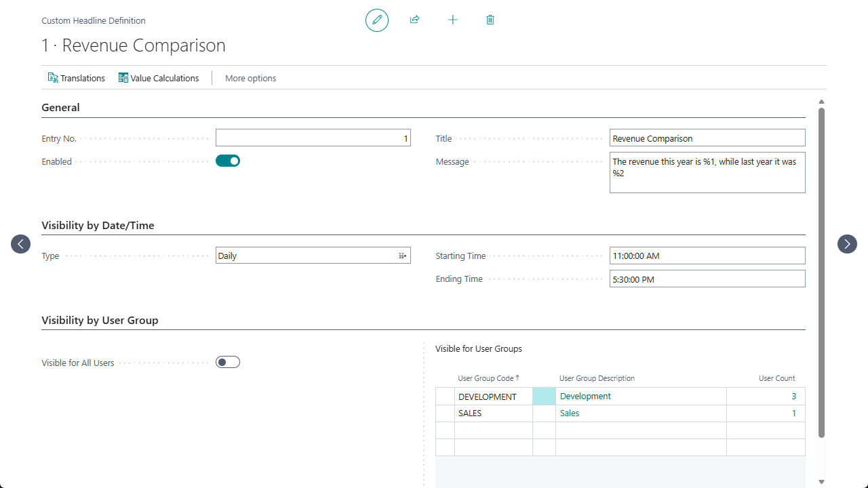Open More options menu
Screen dimensions: 868x488
[250, 78]
